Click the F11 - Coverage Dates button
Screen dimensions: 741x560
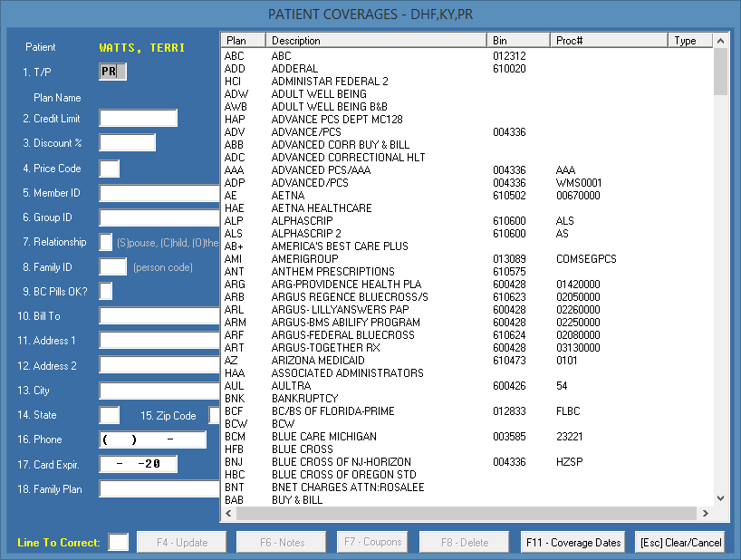(x=574, y=543)
